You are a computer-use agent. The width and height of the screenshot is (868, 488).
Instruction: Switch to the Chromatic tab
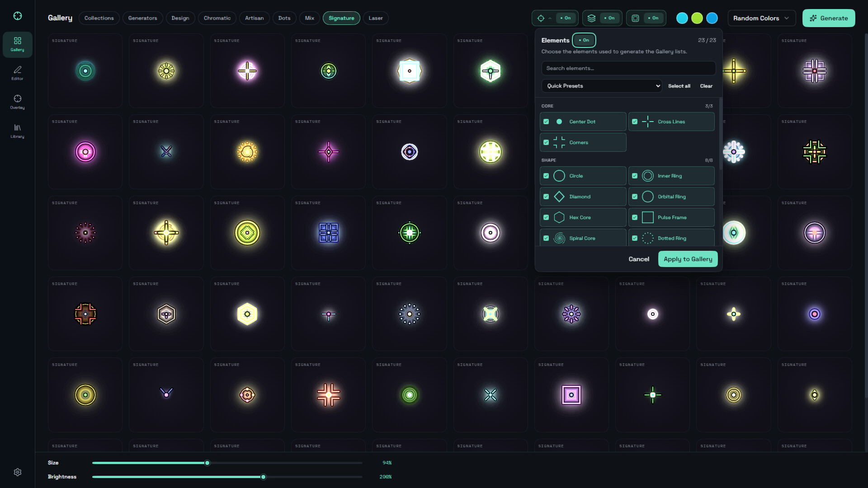pos(217,18)
